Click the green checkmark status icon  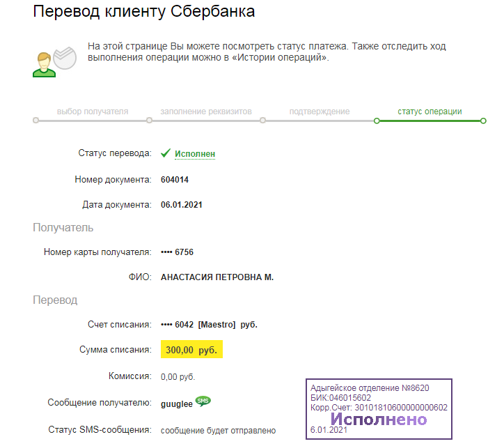point(166,153)
